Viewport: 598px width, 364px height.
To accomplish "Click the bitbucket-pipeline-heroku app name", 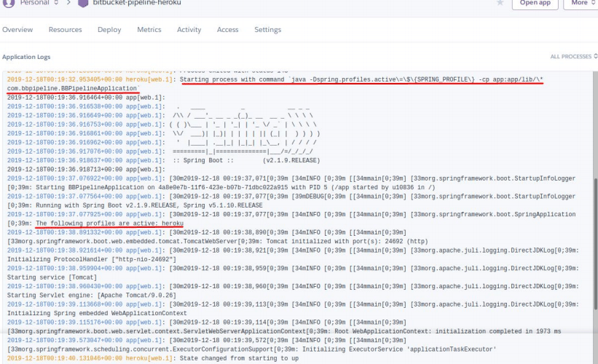I will point(137,3).
